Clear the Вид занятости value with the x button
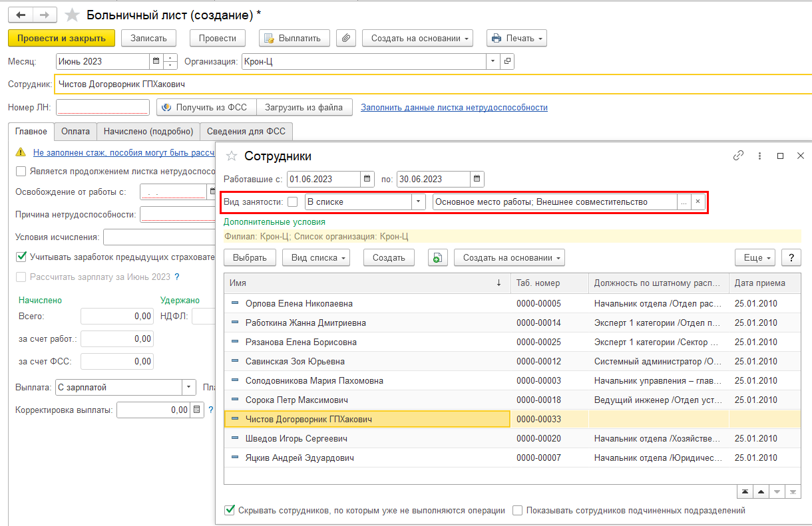 point(698,201)
